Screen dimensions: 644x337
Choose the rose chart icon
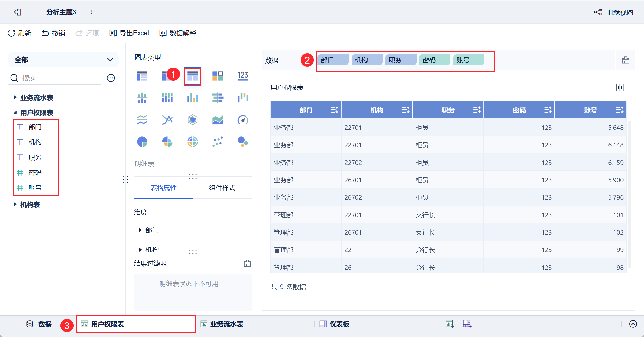coord(167,142)
